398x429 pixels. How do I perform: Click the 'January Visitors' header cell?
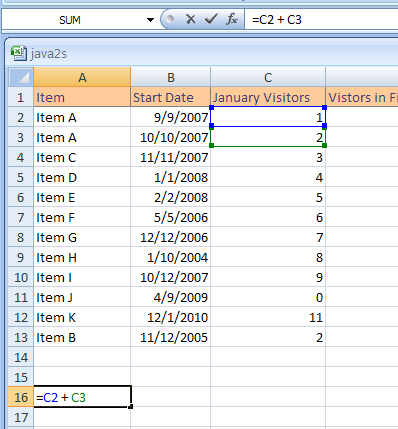(268, 97)
